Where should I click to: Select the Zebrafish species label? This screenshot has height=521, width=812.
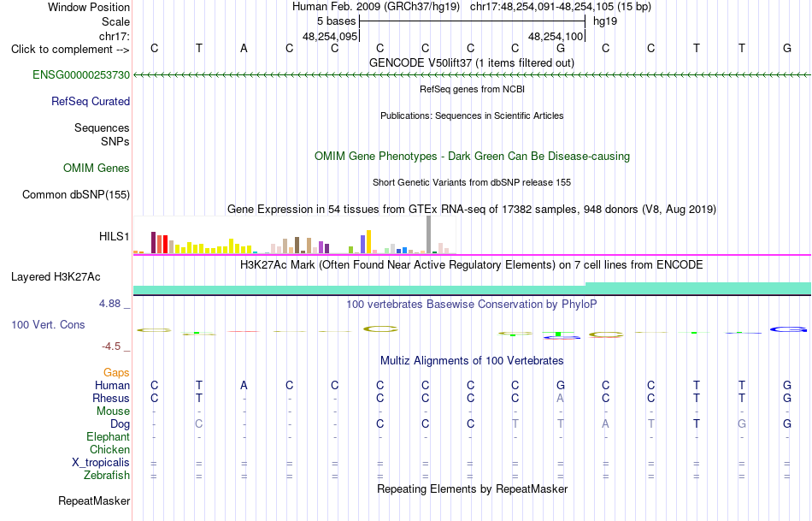point(107,475)
